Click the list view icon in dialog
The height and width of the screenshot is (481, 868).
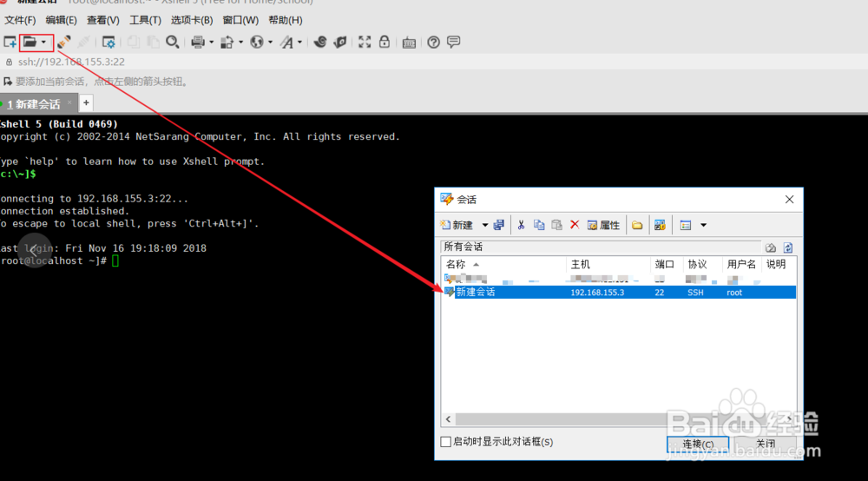pyautogui.click(x=686, y=225)
